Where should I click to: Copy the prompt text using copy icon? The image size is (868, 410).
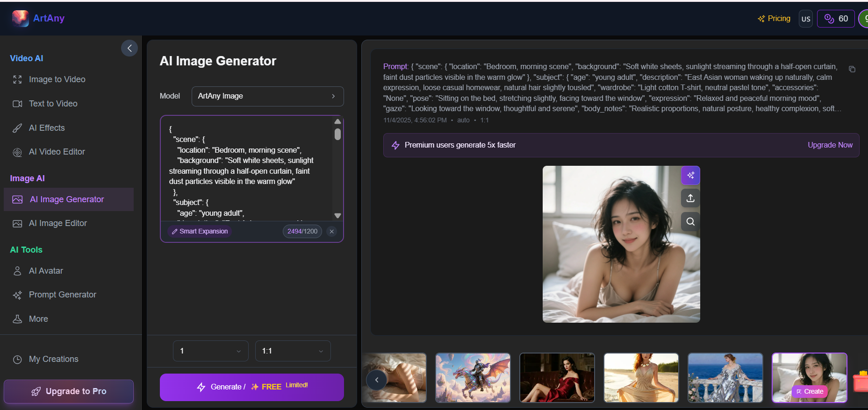point(852,69)
